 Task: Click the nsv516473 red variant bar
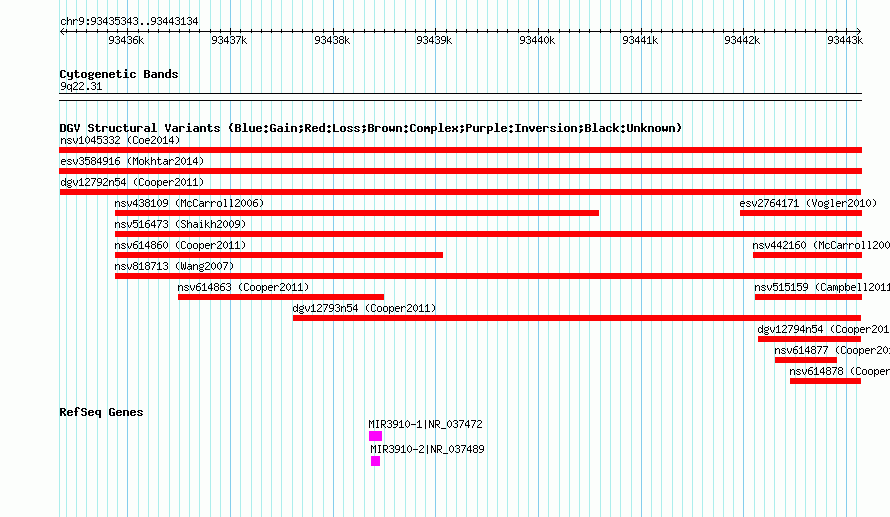pos(488,234)
